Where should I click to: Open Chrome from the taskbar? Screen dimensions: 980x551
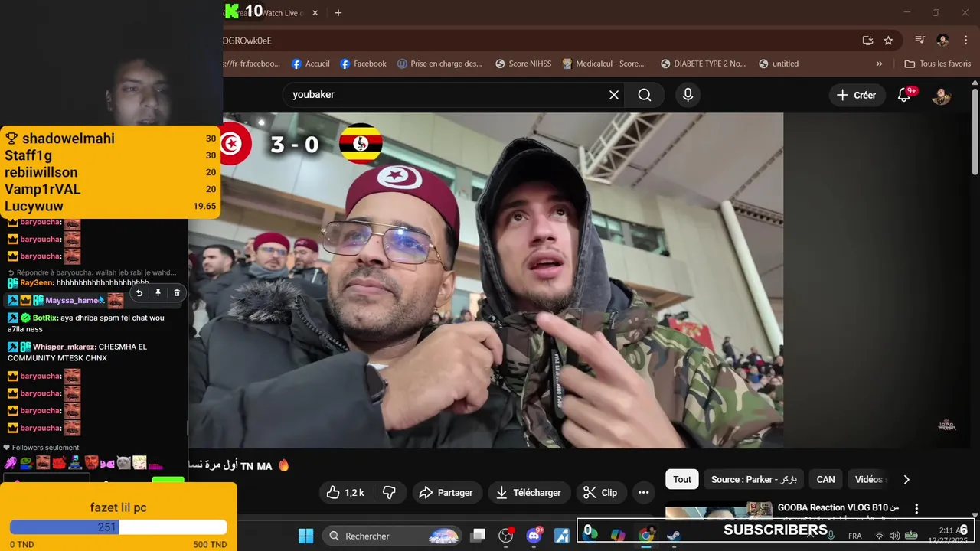click(646, 536)
